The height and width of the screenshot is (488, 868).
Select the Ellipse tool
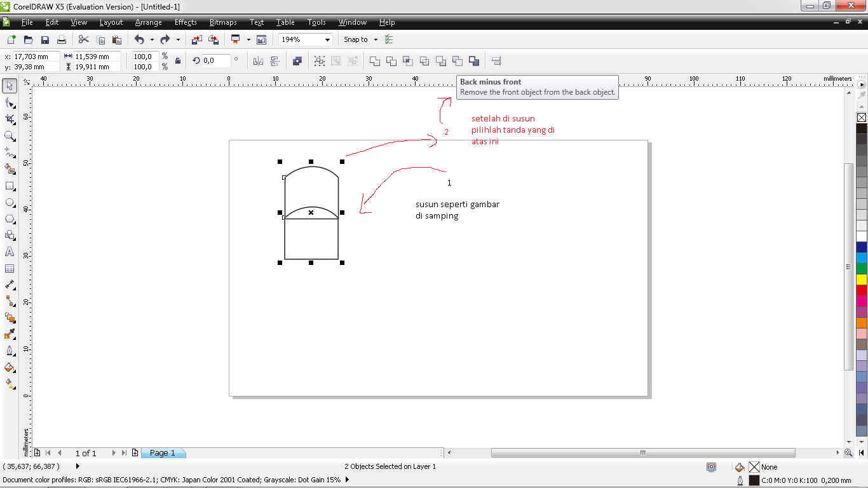tap(10, 203)
